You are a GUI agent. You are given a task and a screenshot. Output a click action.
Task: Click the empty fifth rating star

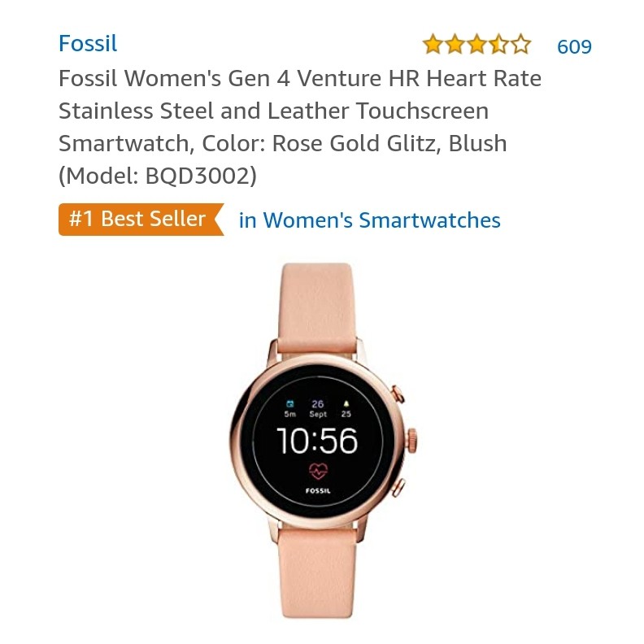pos(520,44)
